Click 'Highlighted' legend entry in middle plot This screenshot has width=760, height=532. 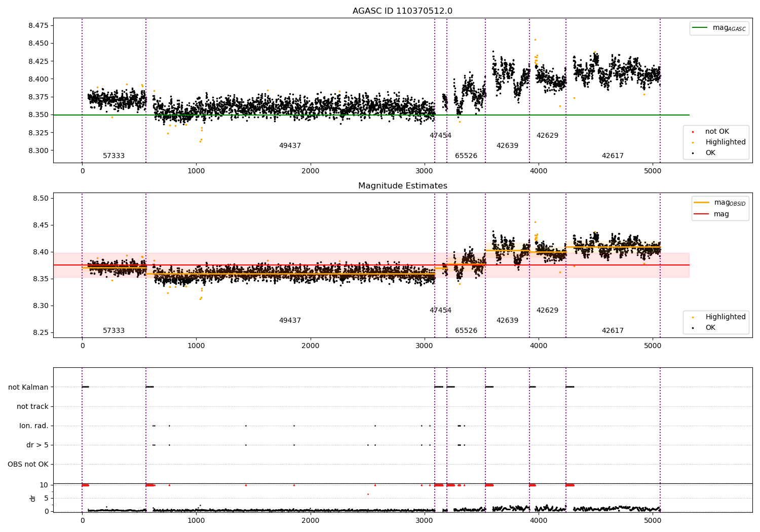719,317
